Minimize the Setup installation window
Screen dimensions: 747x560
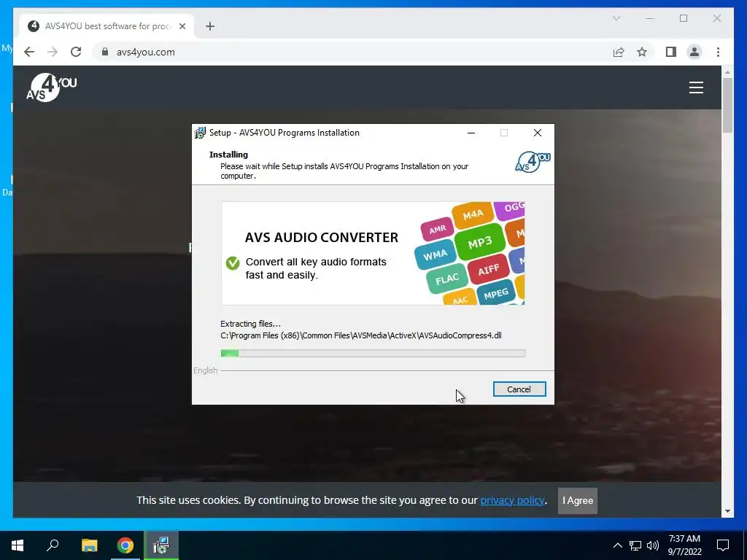click(x=471, y=133)
